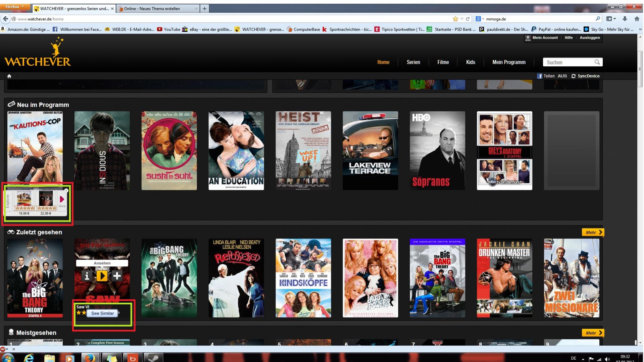Image resolution: width=644 pixels, height=362 pixels.
Task: Reload the page in Firefox
Action: (x=468, y=19)
